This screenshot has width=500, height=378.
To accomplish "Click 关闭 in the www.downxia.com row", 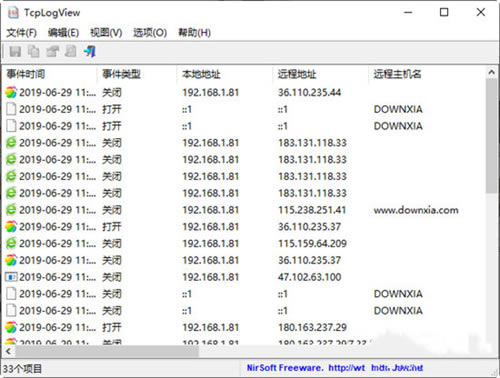I will (112, 210).
